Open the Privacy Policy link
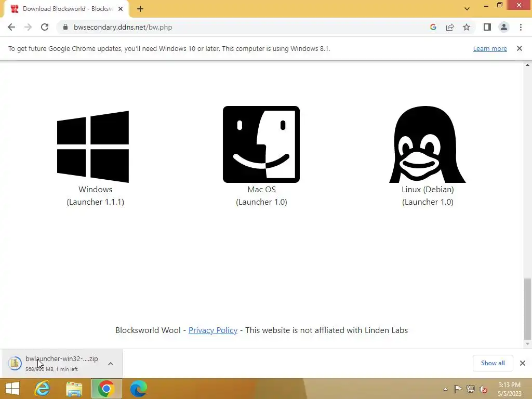This screenshot has width=532, height=399. [x=212, y=330]
